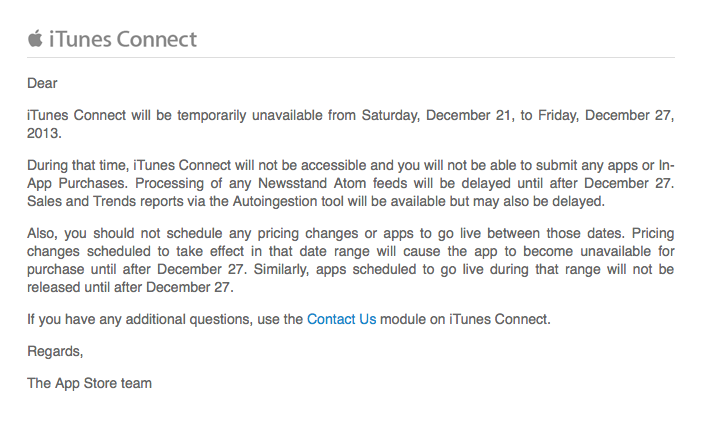Click "module on iTunes Connect" after the link
The height and width of the screenshot is (422, 705).
[466, 320]
